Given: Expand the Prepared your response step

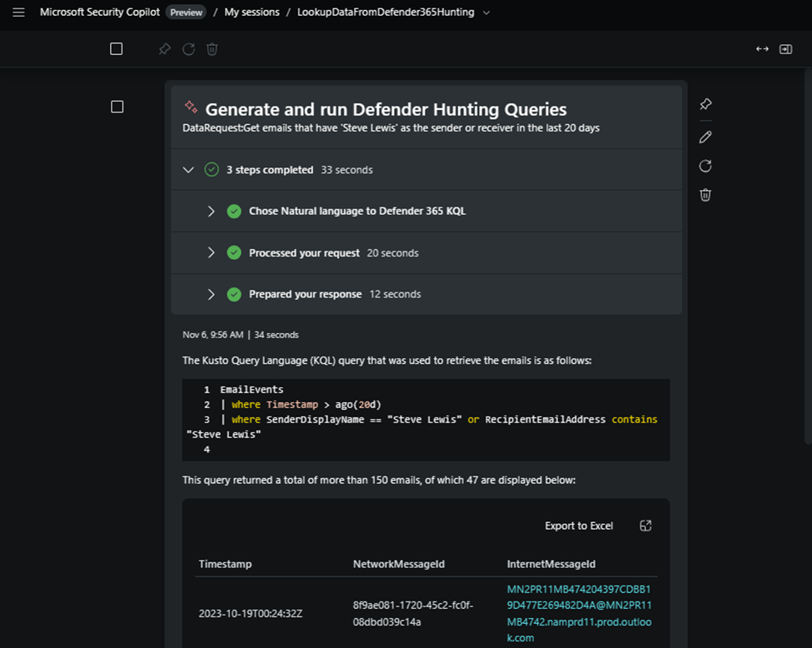Looking at the screenshot, I should tap(212, 294).
